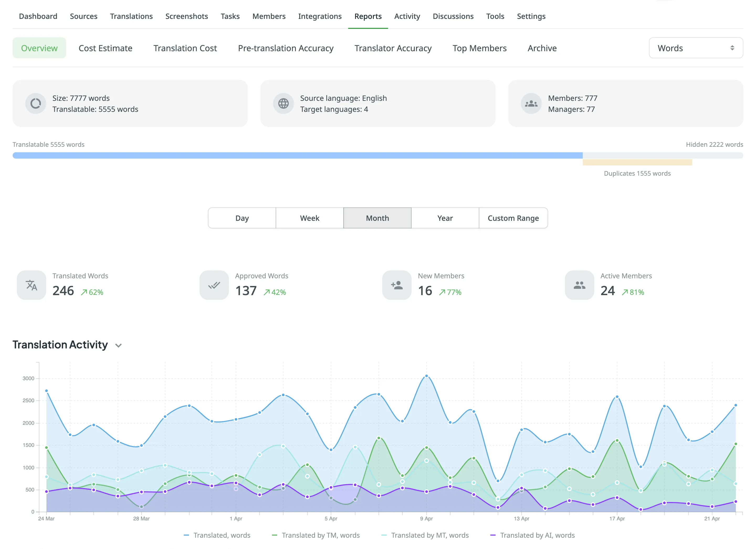This screenshot has width=756, height=549.
Task: Click the members group icon
Action: pyautogui.click(x=531, y=103)
